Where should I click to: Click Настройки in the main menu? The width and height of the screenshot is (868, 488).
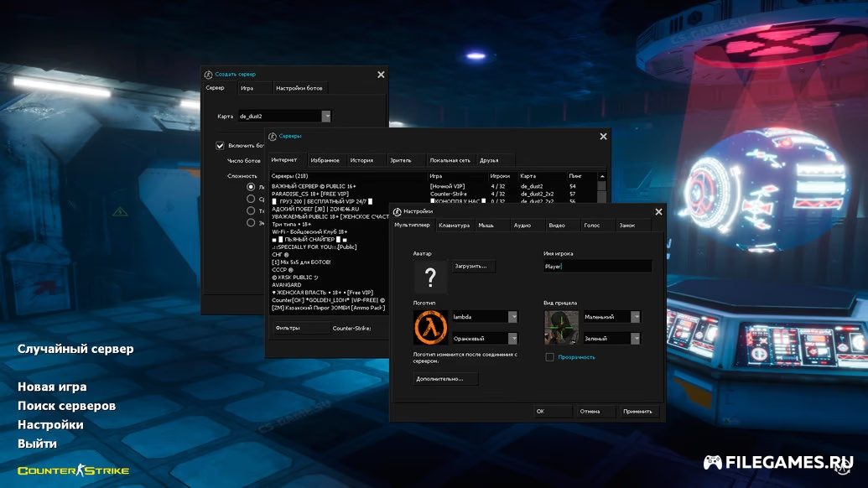point(50,425)
